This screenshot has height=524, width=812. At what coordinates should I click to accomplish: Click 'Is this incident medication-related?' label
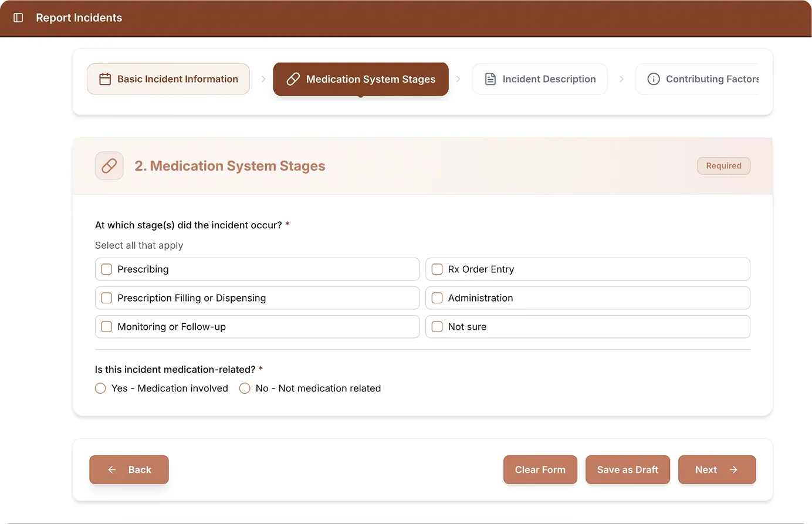point(175,370)
